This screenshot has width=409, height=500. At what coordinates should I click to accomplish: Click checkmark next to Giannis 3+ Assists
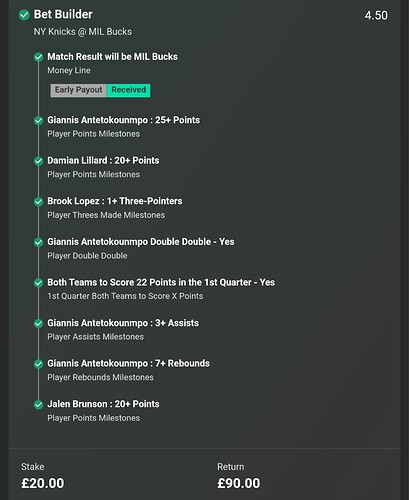(39, 323)
